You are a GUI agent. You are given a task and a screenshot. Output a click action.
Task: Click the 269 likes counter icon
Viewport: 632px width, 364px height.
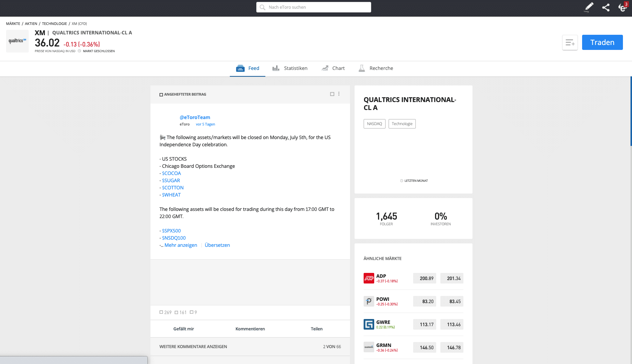coord(161,312)
